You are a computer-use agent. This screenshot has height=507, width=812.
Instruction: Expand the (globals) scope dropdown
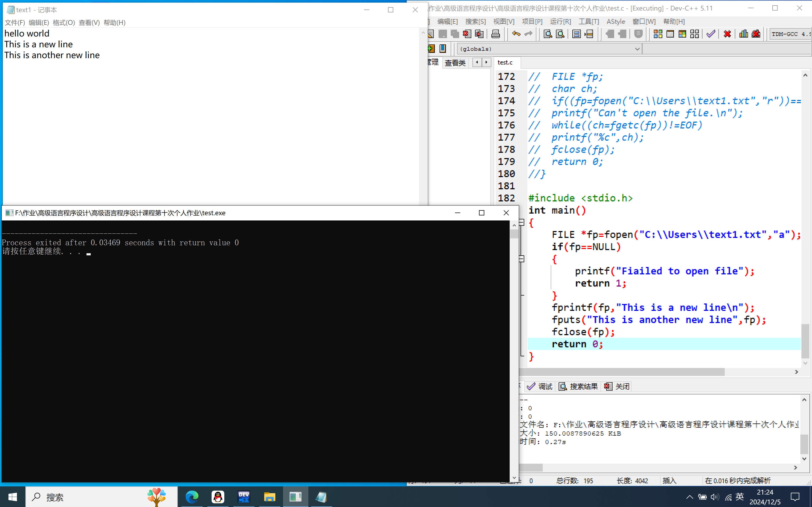pyautogui.click(x=637, y=49)
